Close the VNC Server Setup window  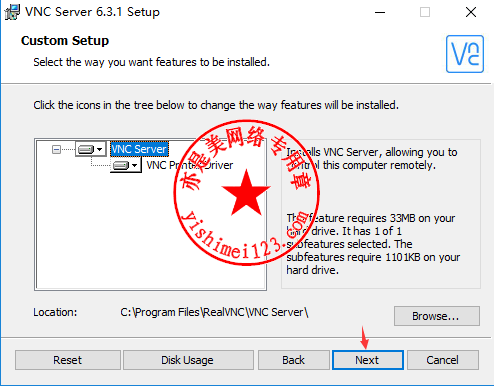point(471,12)
